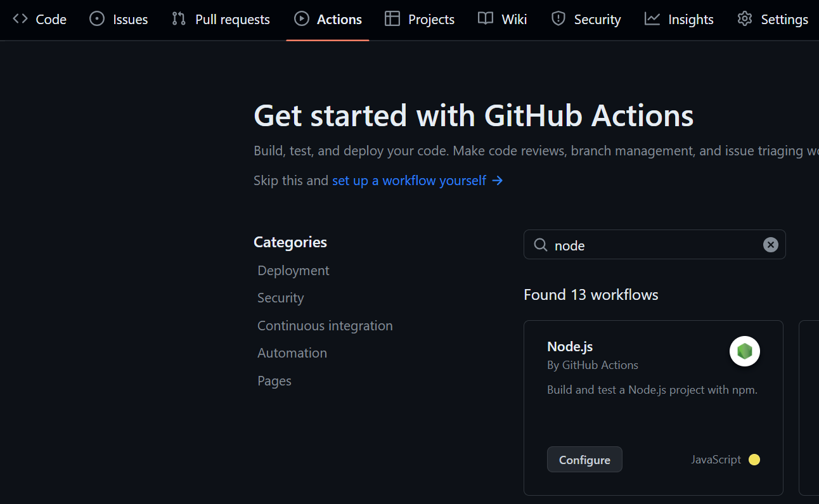
Task: Open the Security tab in the top bar
Action: tap(586, 19)
